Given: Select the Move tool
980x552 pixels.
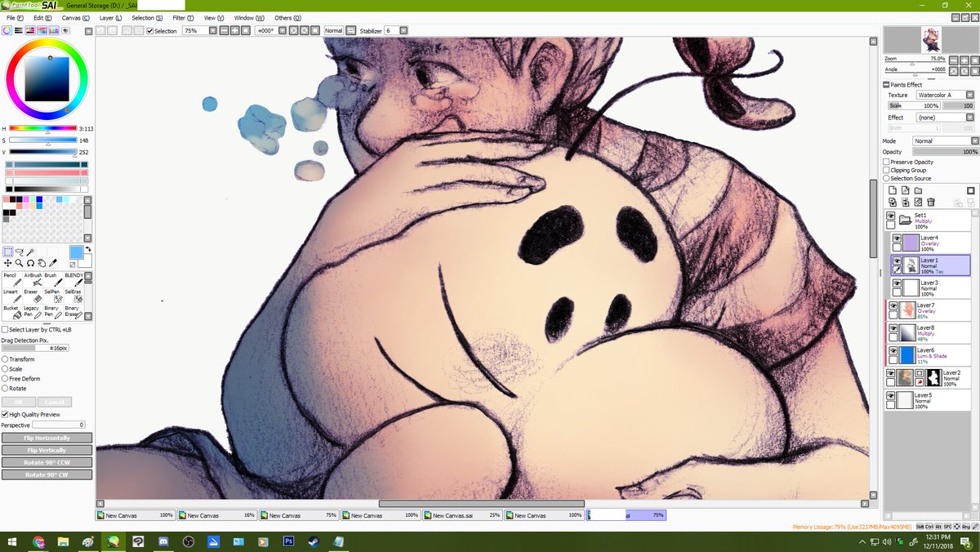Looking at the screenshot, I should pos(8,263).
